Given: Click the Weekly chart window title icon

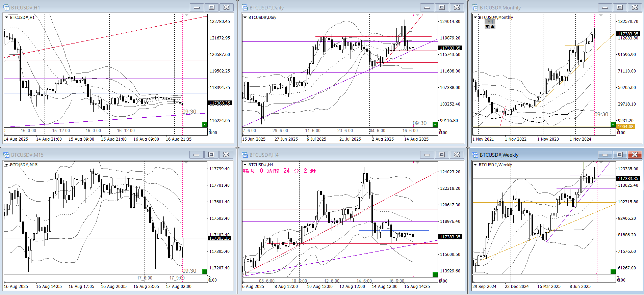Looking at the screenshot, I should pos(475,155).
